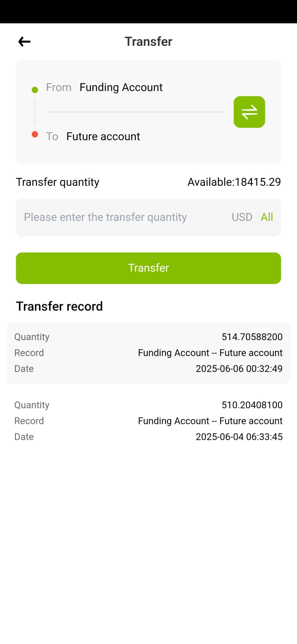The image size is (297, 644).
Task: Tap the Transfer page title
Action: point(148,41)
